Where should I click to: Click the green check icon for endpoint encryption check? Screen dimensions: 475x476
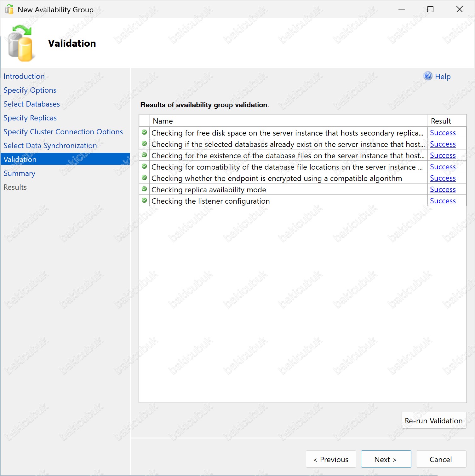144,178
